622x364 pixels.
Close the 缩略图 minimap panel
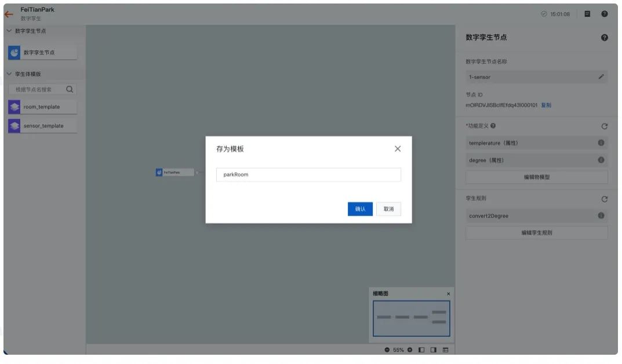point(448,294)
